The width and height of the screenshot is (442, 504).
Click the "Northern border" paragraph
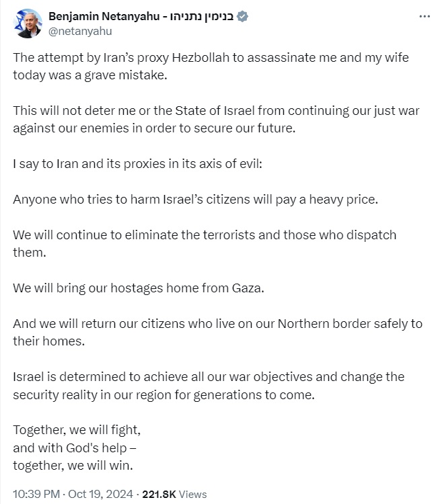[217, 332]
